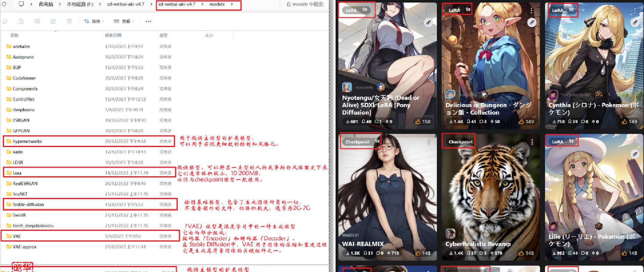Go to 本地磁盘 (F:) in the breadcrumb
The height and width of the screenshot is (272, 644).
(80, 4)
